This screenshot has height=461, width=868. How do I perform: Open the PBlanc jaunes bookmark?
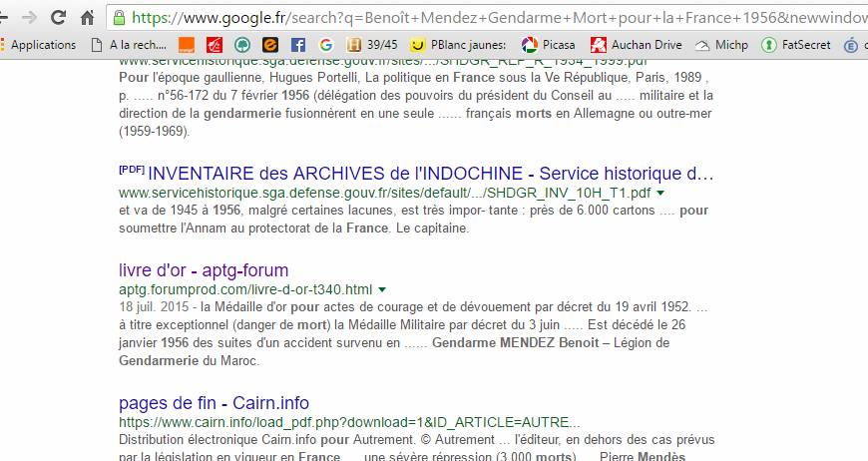pos(458,45)
